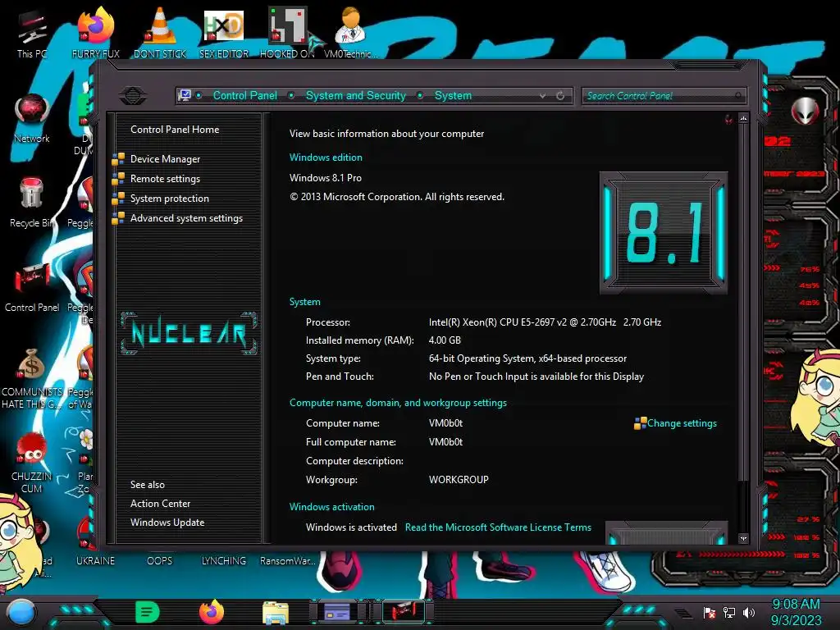The image size is (840, 630).
Task: Open Advanced system settings
Action: 186,218
